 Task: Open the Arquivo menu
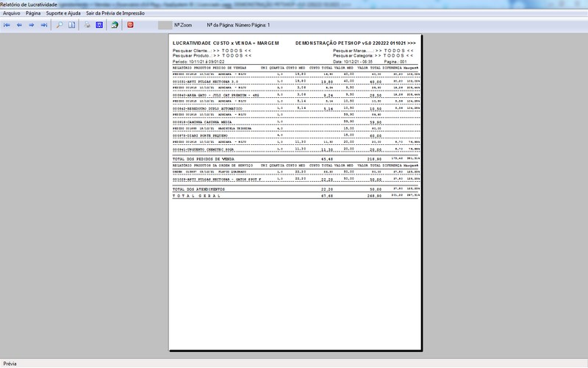pyautogui.click(x=11, y=13)
